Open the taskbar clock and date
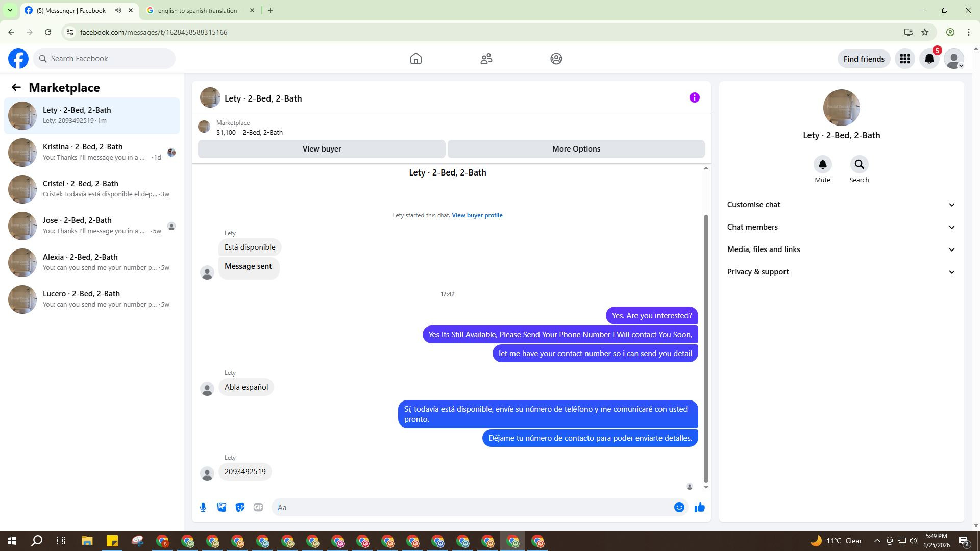This screenshot has width=980, height=551. click(x=936, y=541)
